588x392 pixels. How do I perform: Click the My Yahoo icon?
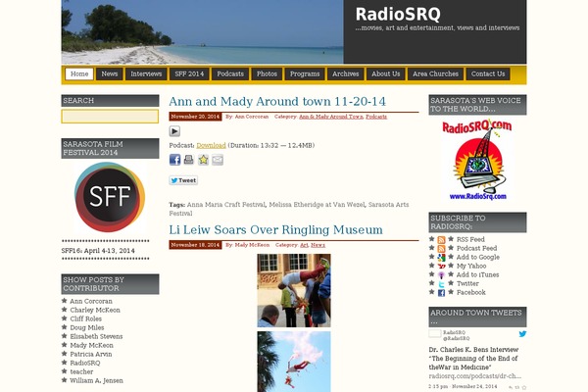[x=441, y=267]
